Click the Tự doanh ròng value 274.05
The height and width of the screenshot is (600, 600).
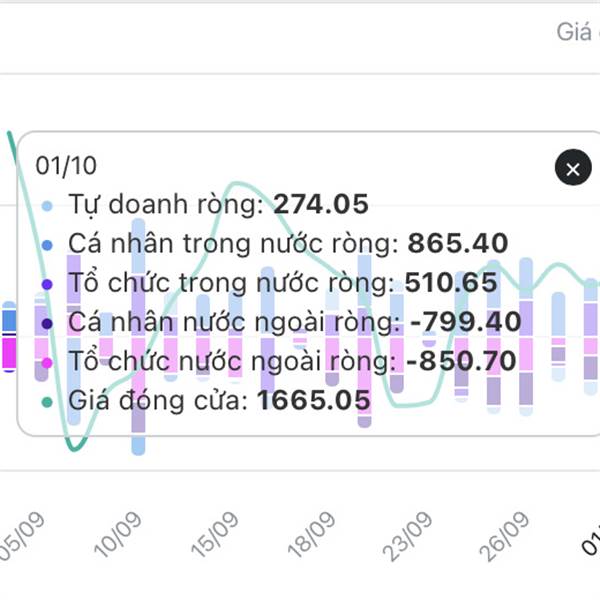[321, 205]
